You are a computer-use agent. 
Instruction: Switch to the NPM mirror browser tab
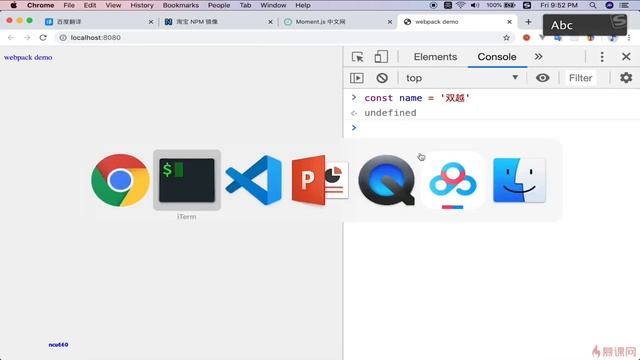(218, 22)
